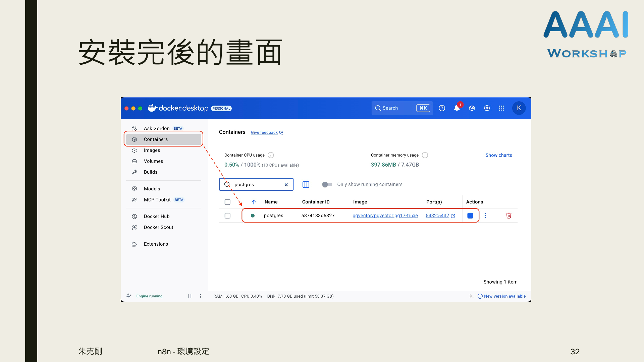Screen dimensions: 644x362
Task: Clear the postgres search filter
Action: 286,185
